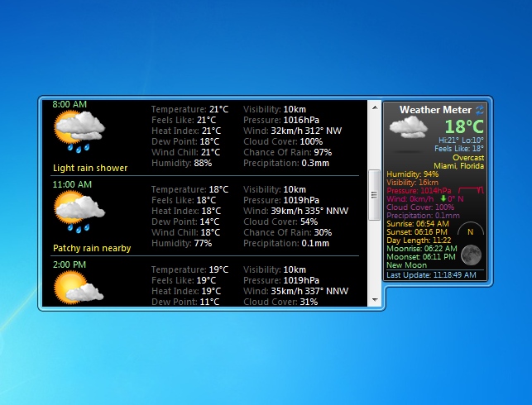Screen dimensions: 532x405
Task: Click the wind compass showing N
Action: [471, 230]
